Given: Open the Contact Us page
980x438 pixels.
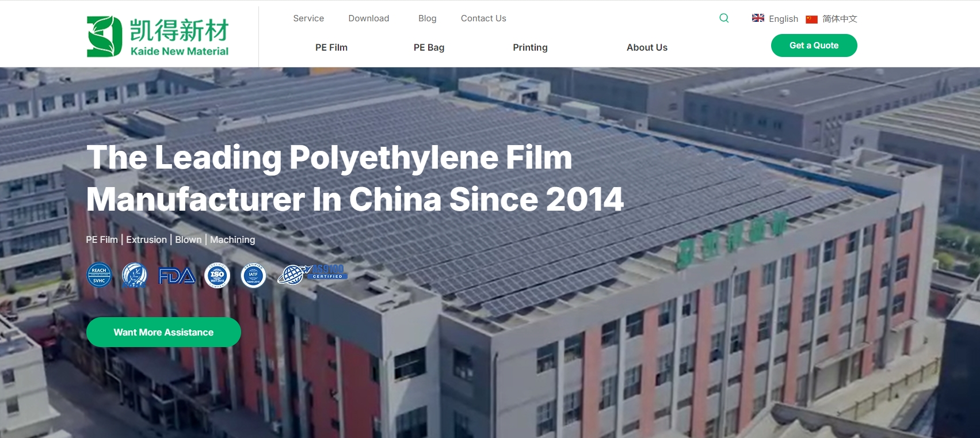Looking at the screenshot, I should point(483,18).
